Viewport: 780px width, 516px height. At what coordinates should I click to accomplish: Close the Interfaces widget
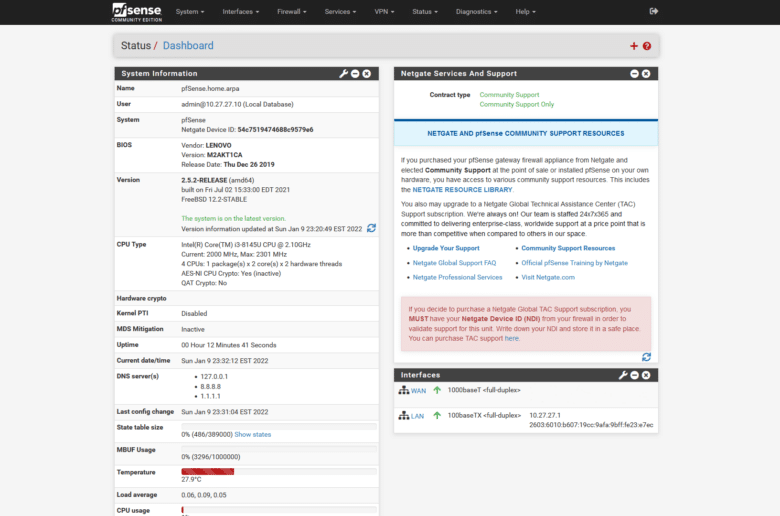(x=646, y=375)
